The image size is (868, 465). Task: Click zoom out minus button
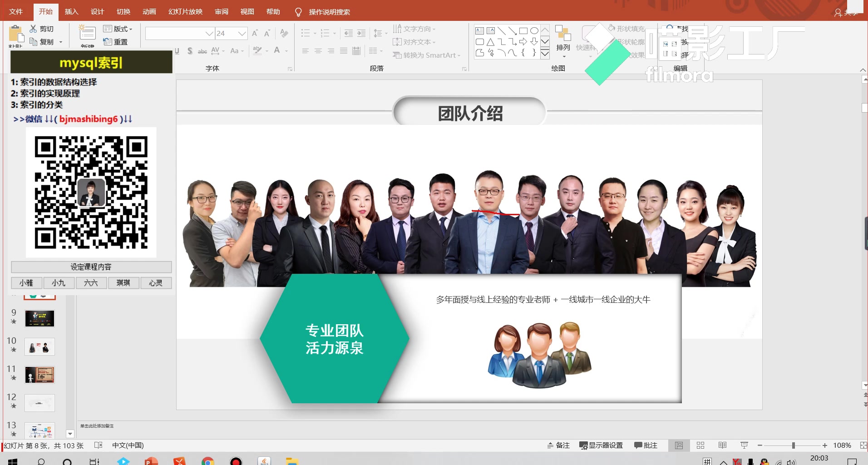coord(760,445)
